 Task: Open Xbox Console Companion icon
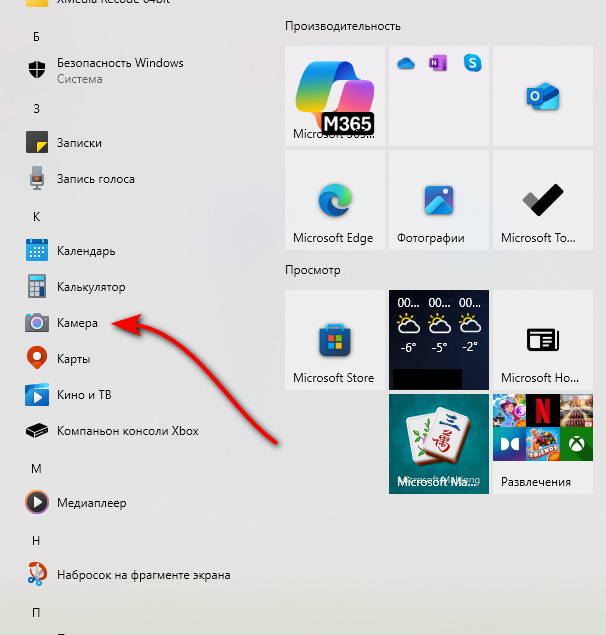point(37,430)
